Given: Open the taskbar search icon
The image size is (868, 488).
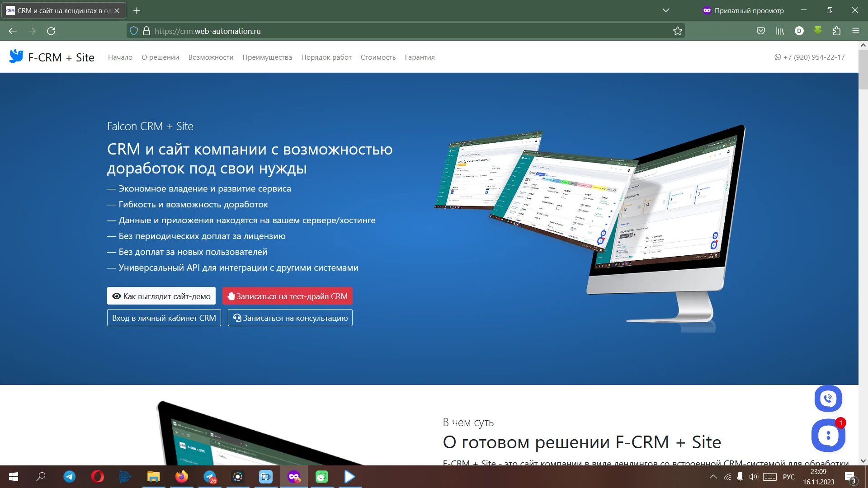Looking at the screenshot, I should (41, 477).
